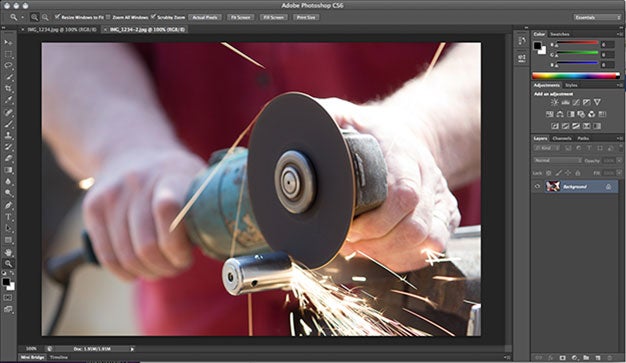Toggle lock transparent pixels in Layers panel

coord(549,173)
